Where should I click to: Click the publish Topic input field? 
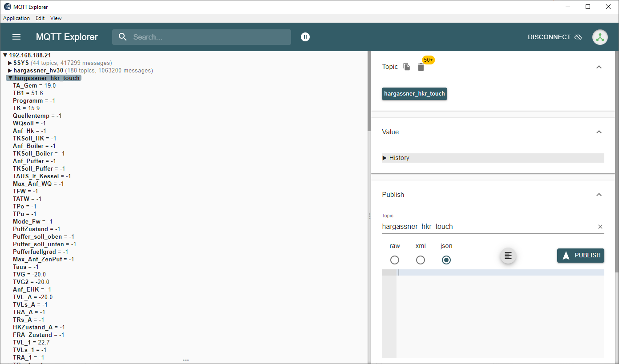[488, 227]
